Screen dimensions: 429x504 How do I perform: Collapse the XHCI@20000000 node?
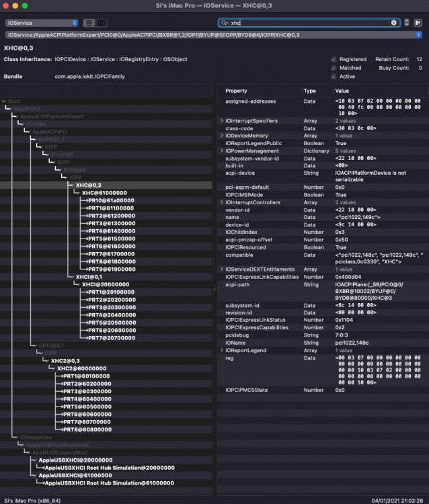point(77,284)
